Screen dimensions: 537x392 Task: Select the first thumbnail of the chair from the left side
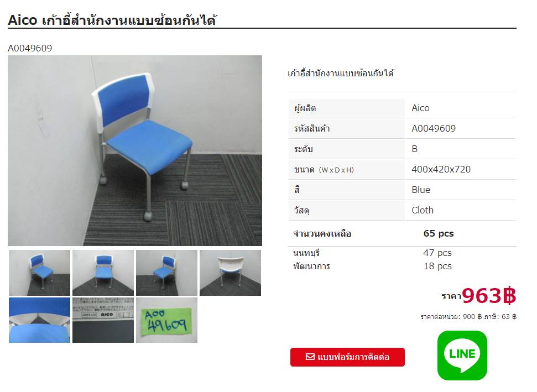[39, 273]
